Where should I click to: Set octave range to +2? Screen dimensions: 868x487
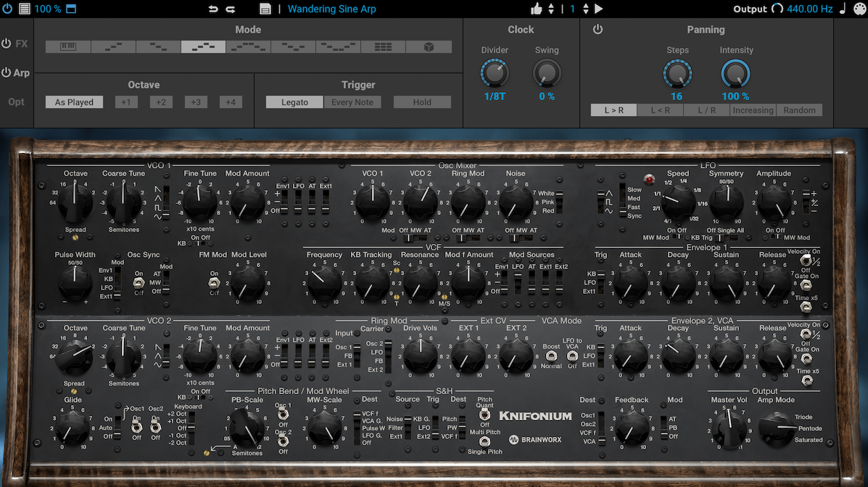click(161, 102)
